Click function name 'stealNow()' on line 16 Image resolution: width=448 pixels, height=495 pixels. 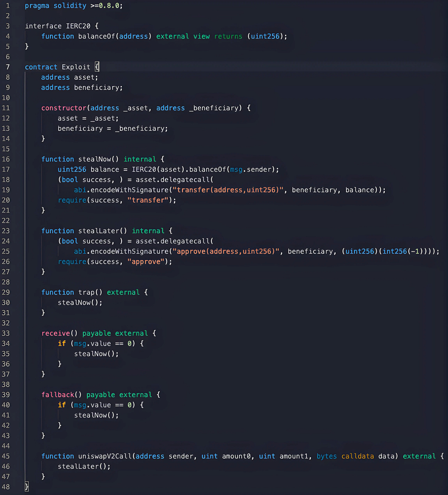[x=98, y=159]
